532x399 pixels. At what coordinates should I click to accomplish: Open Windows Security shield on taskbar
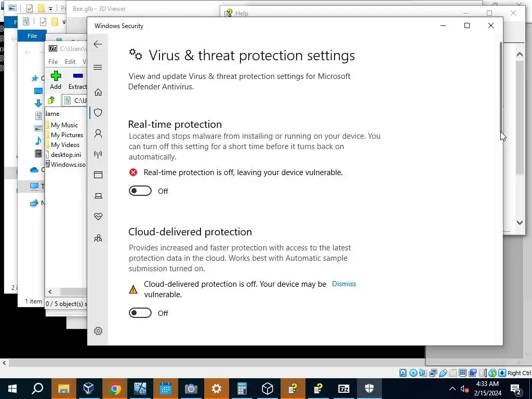pyautogui.click(x=369, y=389)
